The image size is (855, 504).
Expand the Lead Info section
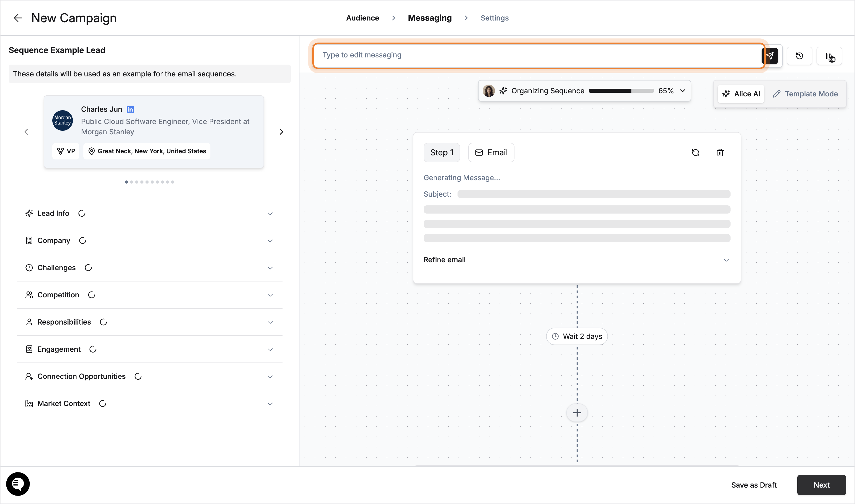coord(270,214)
